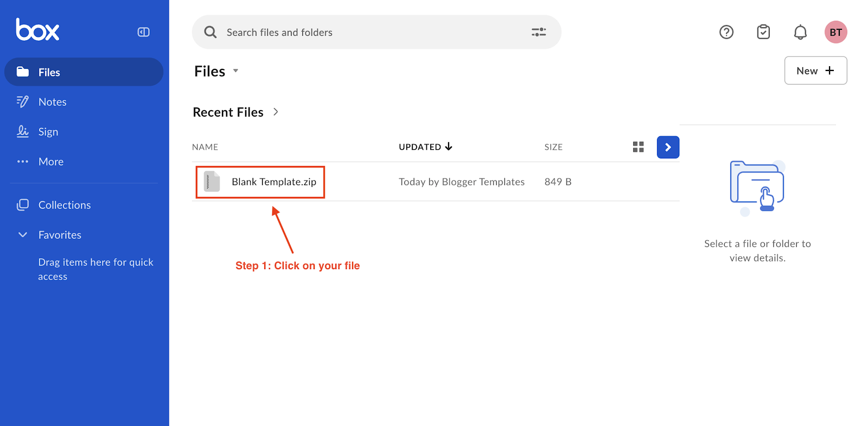This screenshot has width=868, height=426.
Task: Click the "Today by Blogger Templates" cell
Action: tap(462, 182)
